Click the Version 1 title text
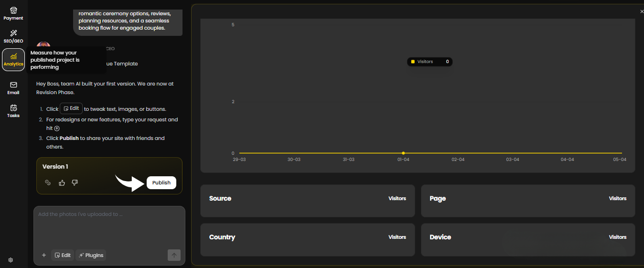This screenshot has width=644, height=268. tap(55, 166)
